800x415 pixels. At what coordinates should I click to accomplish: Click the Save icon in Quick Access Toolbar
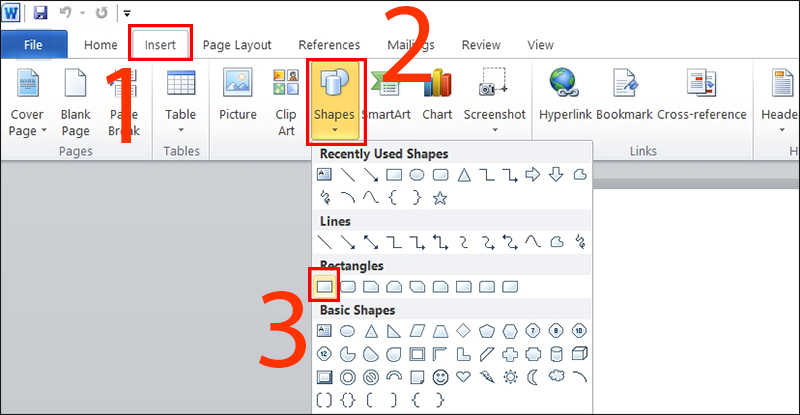40,13
